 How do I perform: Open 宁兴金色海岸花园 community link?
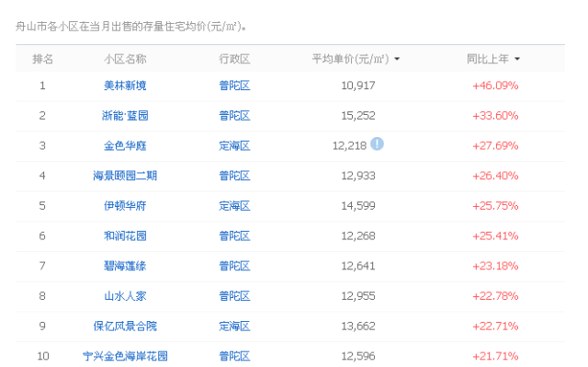click(x=125, y=356)
